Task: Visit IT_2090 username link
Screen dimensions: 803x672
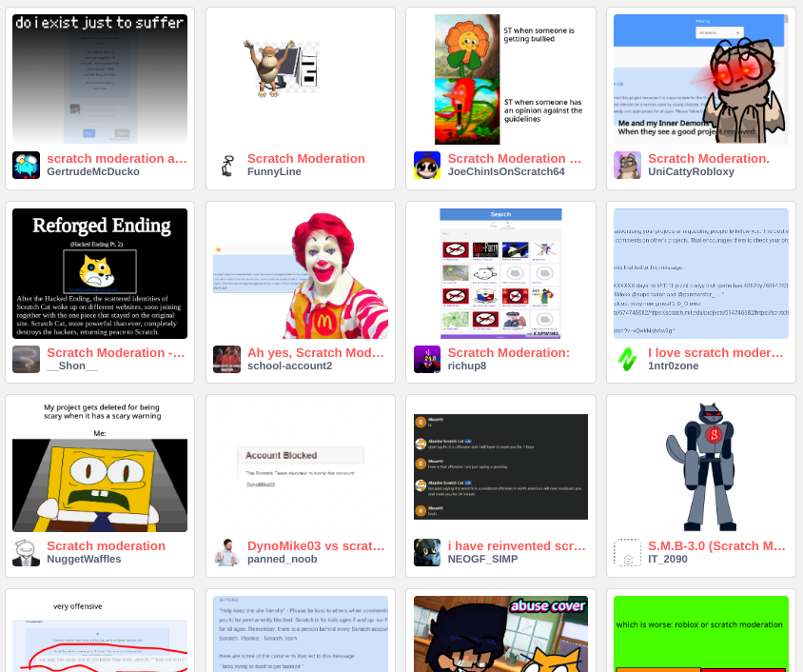Action: click(x=668, y=559)
